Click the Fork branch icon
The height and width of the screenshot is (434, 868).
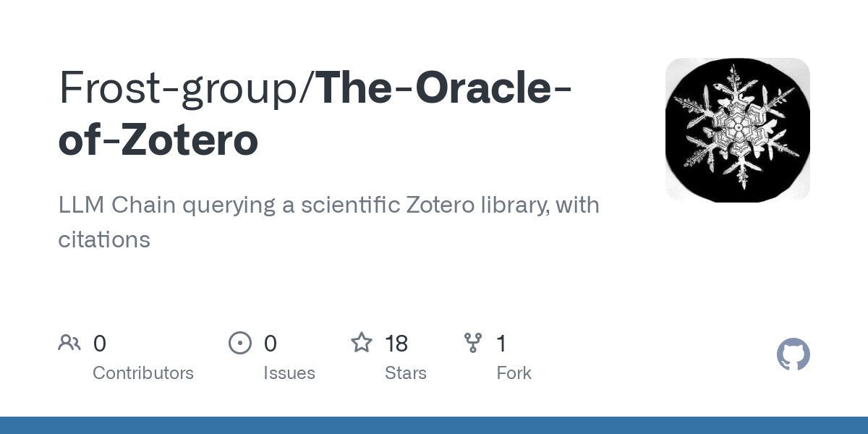coord(473,343)
